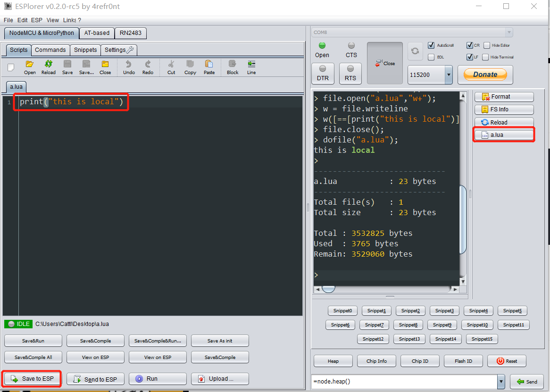Screen dimensions: 550x392
Task: Disable the AutoScroll checkbox
Action: [431, 45]
